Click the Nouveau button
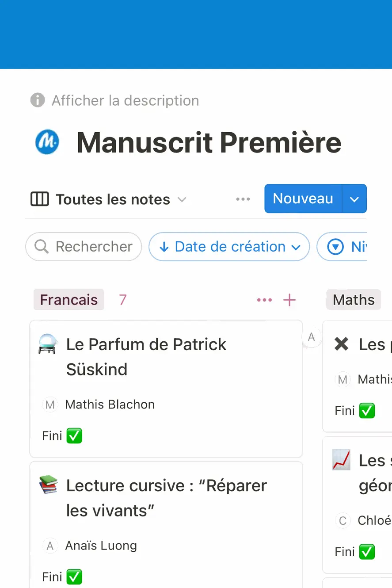This screenshot has height=588, width=392. [303, 199]
